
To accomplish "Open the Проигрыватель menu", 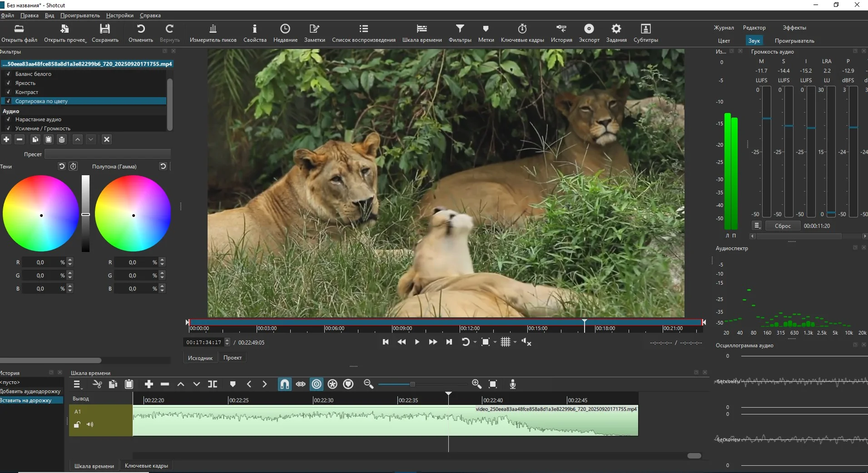I will (80, 15).
